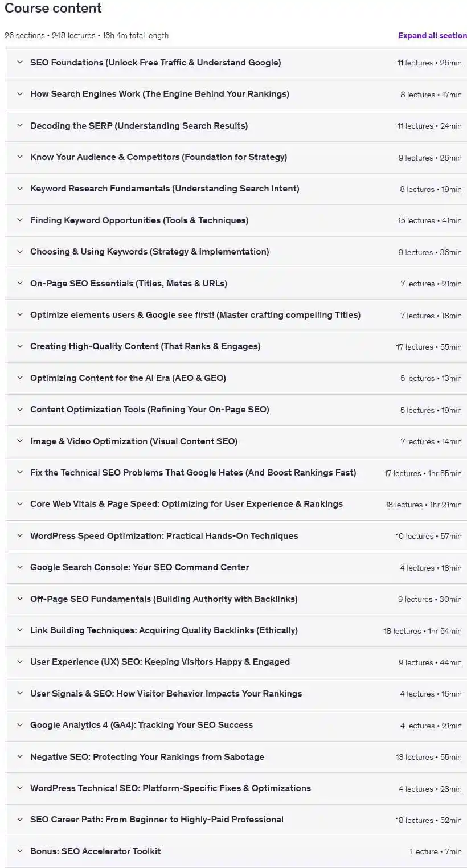Click chevron next to Content Optimization Tools
Viewport: 467px width, 868px height.
pos(20,410)
